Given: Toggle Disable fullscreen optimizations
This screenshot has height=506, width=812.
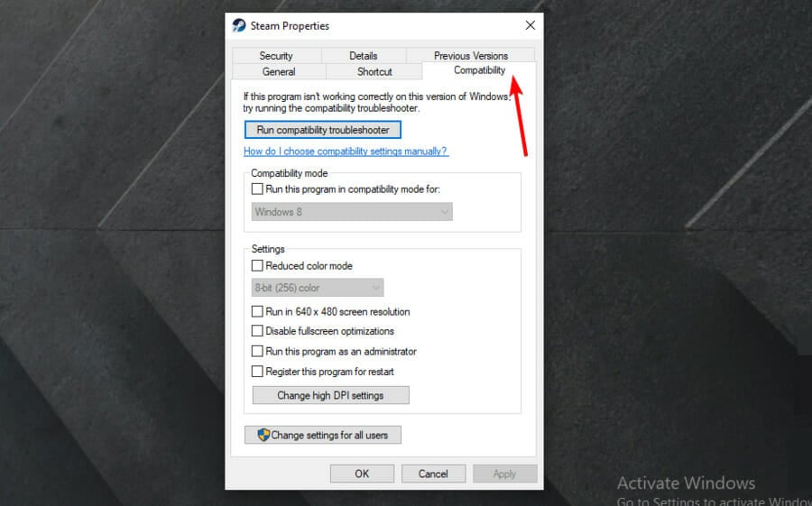Looking at the screenshot, I should [257, 330].
